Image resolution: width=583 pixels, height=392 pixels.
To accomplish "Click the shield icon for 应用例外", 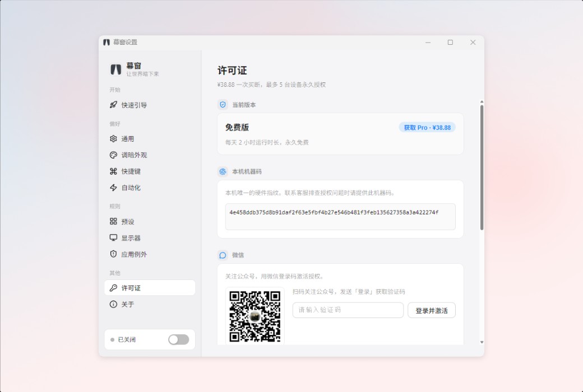I will [113, 254].
